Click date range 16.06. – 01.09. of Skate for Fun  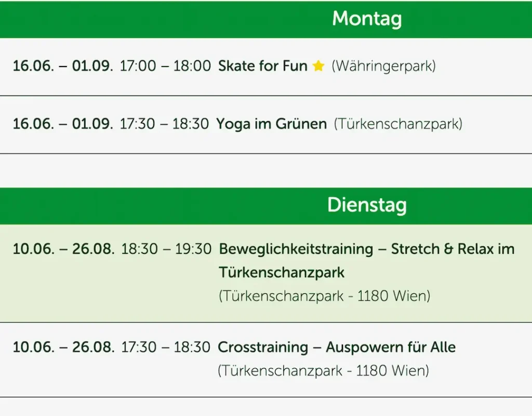point(63,66)
